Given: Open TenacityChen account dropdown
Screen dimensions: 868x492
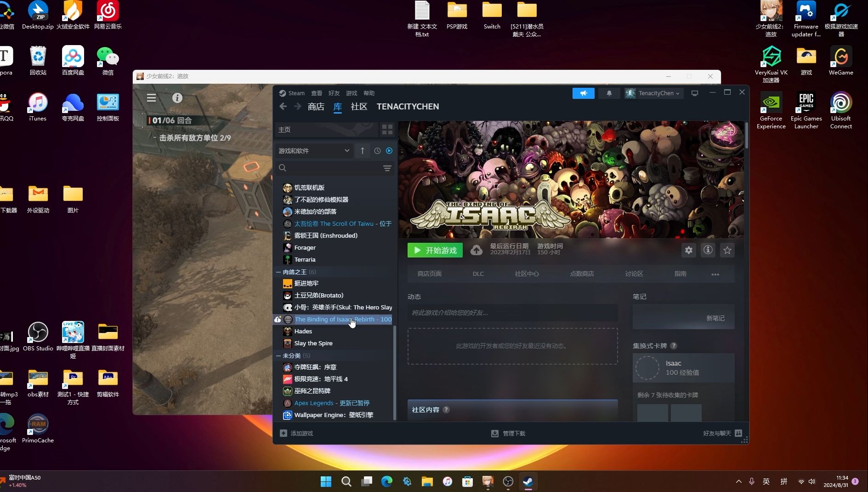Looking at the screenshot, I should [653, 93].
